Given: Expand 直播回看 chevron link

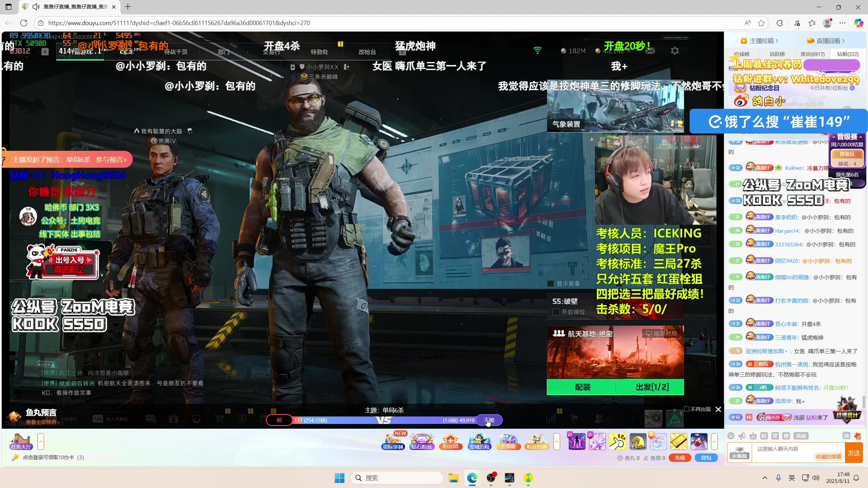Looking at the screenshot, I should pyautogui.click(x=826, y=41).
